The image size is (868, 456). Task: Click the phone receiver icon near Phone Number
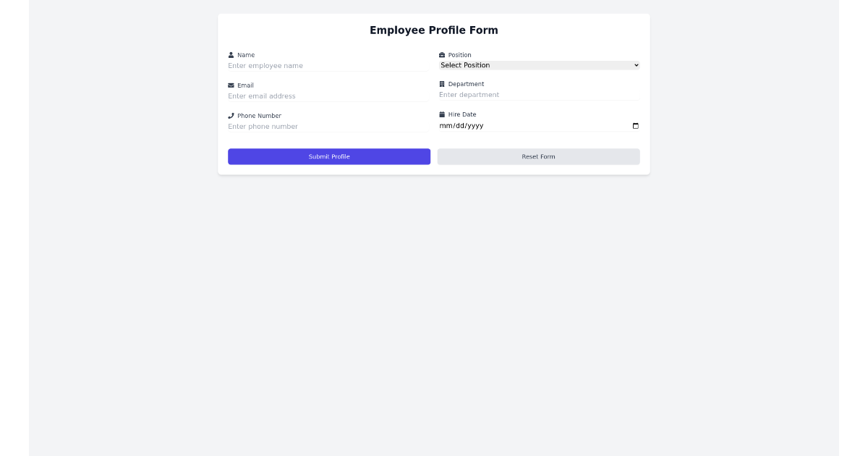point(231,115)
